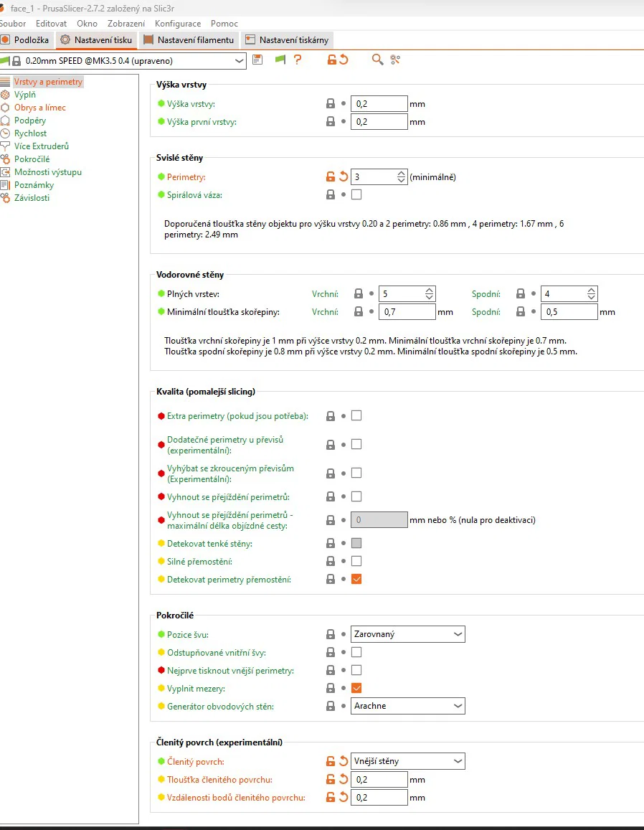Select Více Extruderů in the sidebar
Viewport: 644px width, 830px height.
[x=42, y=146]
